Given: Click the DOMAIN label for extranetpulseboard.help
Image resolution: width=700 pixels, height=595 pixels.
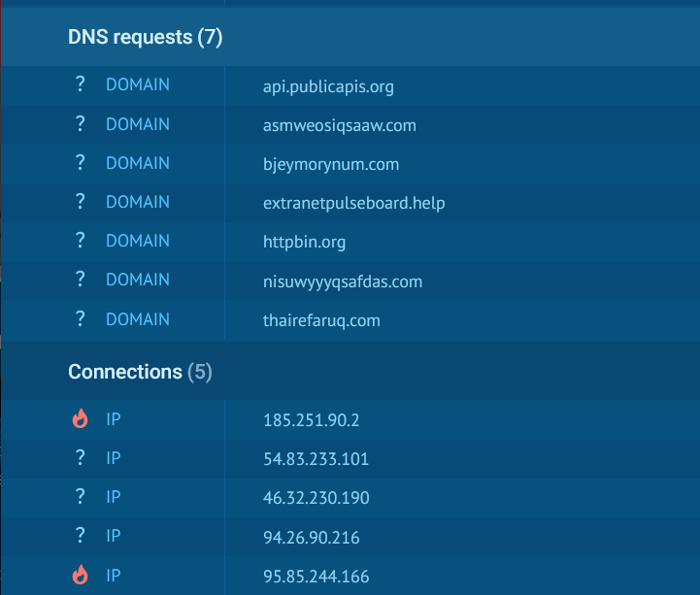Looking at the screenshot, I should pos(138,202).
